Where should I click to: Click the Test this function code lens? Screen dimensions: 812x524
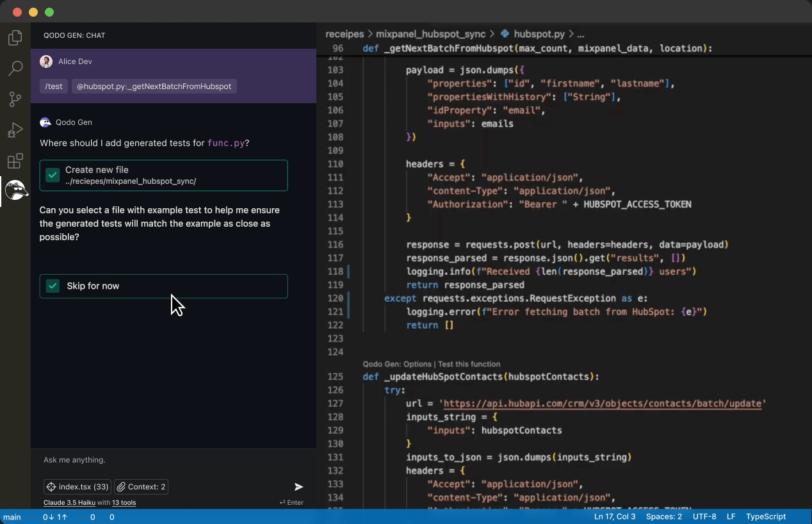click(x=469, y=364)
